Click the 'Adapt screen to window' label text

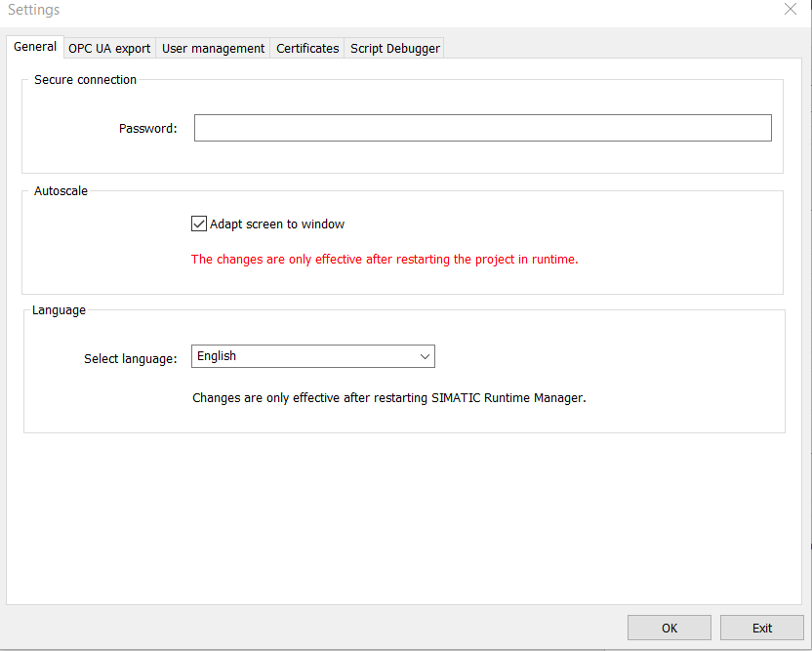click(x=277, y=224)
